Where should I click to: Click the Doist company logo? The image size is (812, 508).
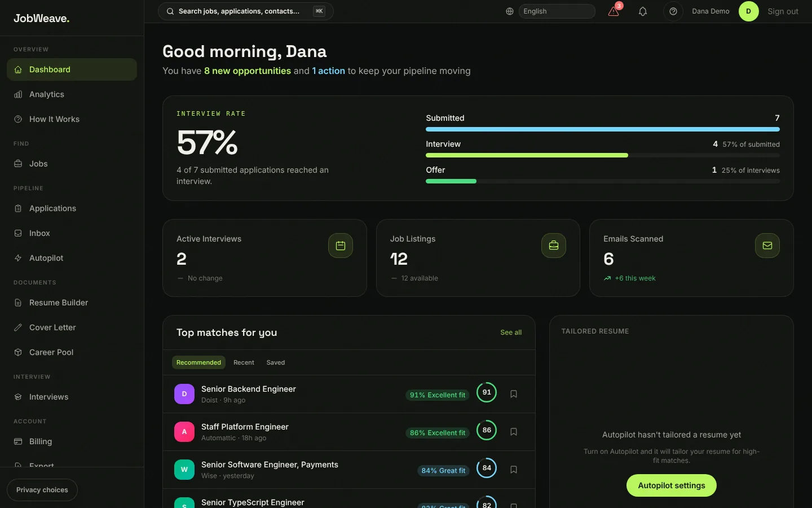184,394
